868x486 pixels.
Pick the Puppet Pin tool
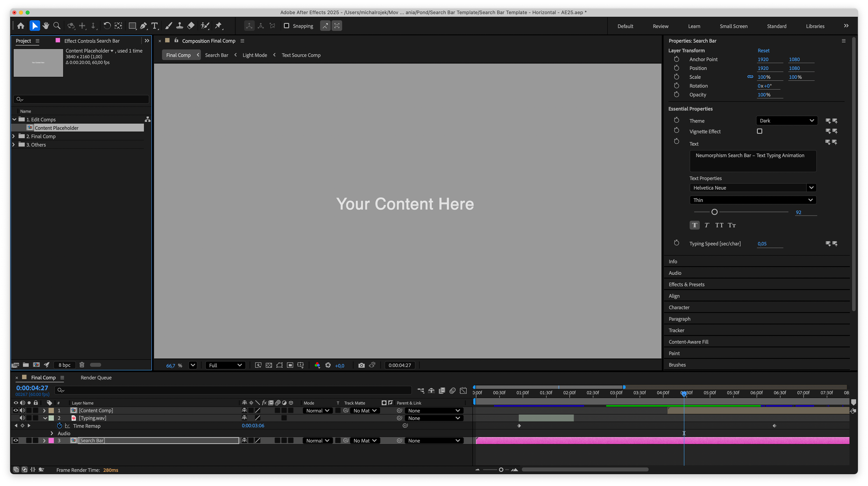click(x=219, y=26)
